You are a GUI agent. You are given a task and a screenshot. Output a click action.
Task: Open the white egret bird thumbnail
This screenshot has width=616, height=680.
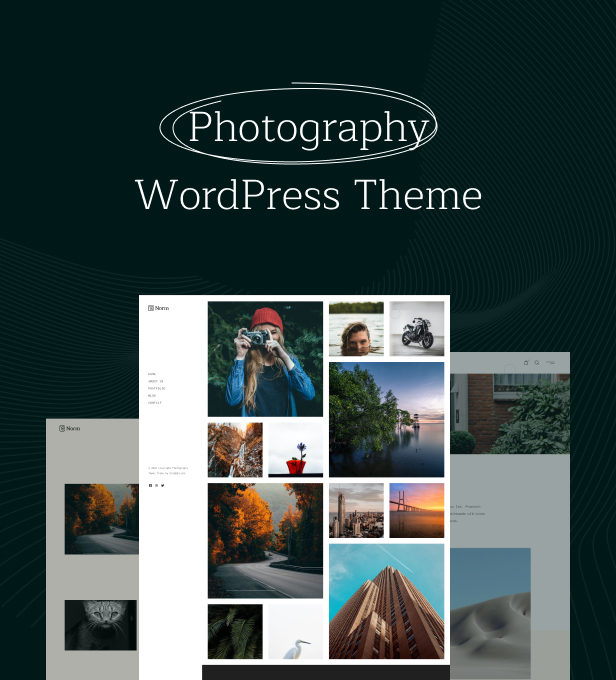296,632
